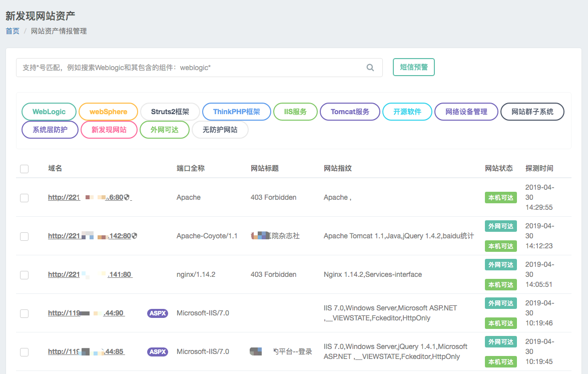The width and height of the screenshot is (588, 374).
Task: Click ASPX badge on the 44:85 row
Action: click(x=158, y=351)
